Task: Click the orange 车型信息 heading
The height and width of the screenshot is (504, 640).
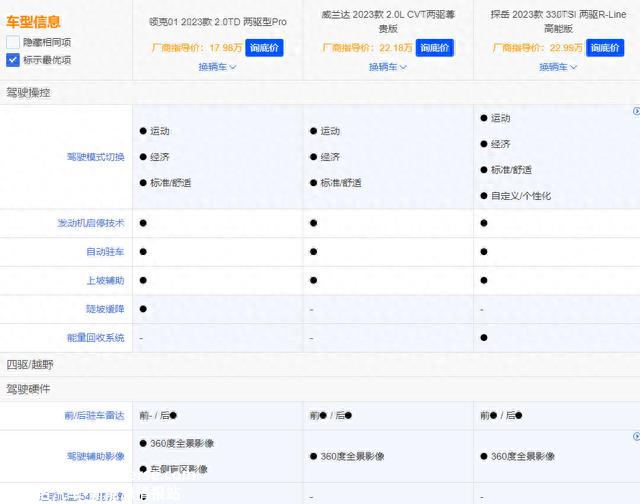Action: (33, 22)
